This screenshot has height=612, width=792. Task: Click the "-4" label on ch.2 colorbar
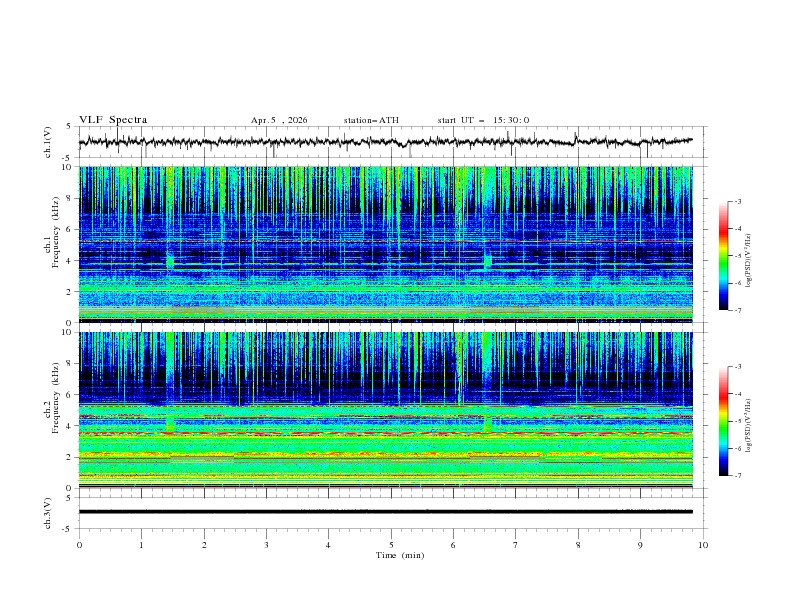(x=737, y=394)
